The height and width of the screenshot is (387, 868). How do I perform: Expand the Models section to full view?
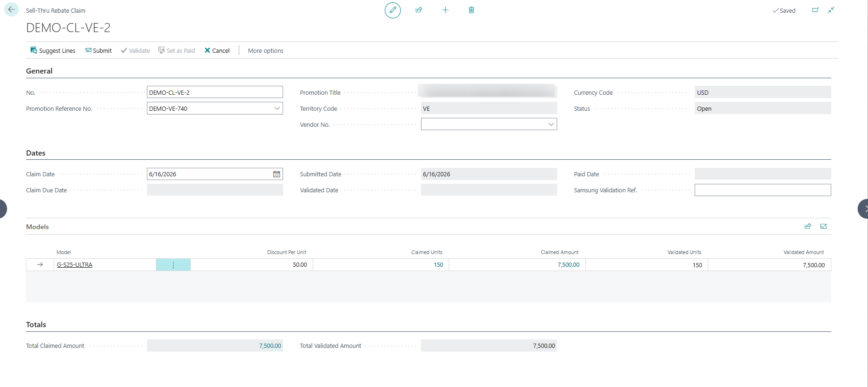tap(823, 226)
